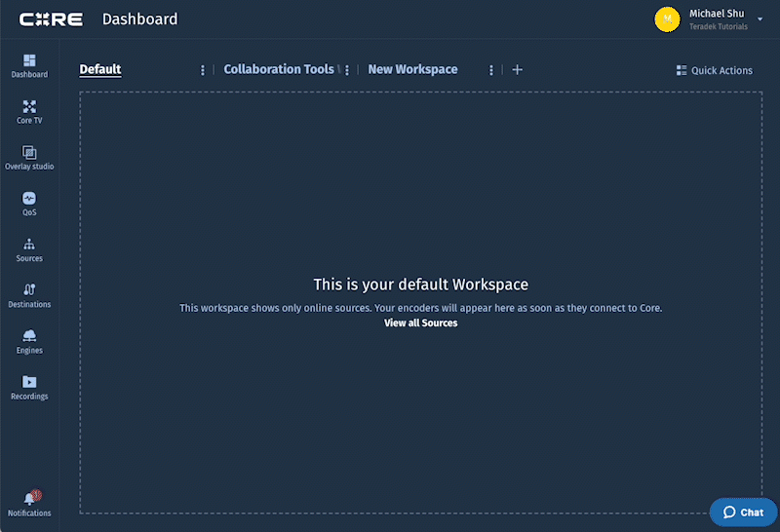Viewport: 780px width, 532px height.
Task: Open the Recordings section
Action: click(x=29, y=387)
